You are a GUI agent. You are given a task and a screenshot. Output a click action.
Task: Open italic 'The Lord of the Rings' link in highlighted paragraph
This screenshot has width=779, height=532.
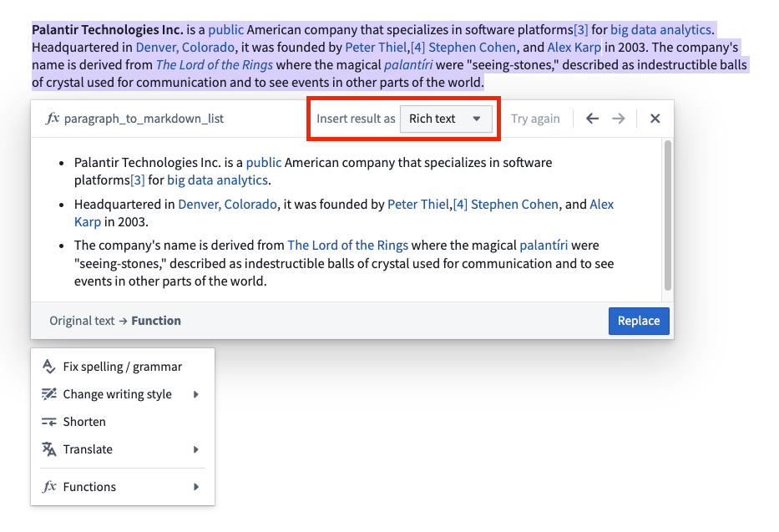click(214, 65)
